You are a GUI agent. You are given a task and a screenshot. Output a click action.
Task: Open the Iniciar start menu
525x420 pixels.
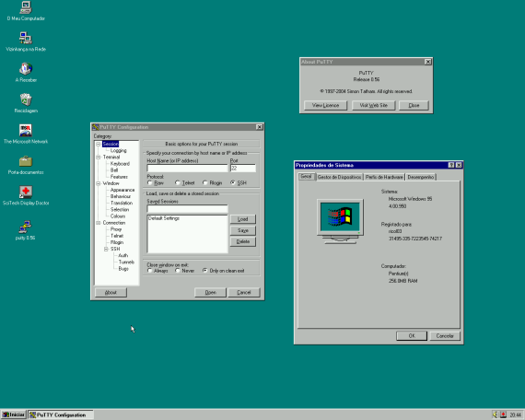click(x=14, y=414)
